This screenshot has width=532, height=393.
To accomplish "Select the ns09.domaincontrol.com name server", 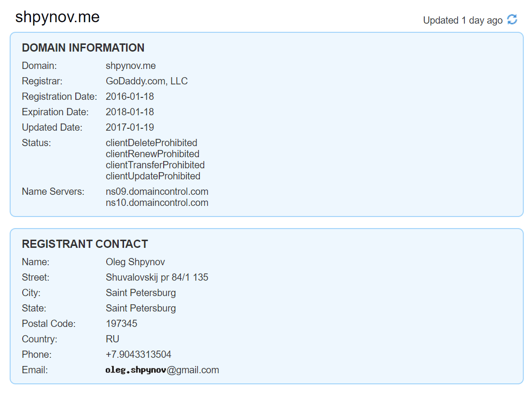I will [157, 191].
